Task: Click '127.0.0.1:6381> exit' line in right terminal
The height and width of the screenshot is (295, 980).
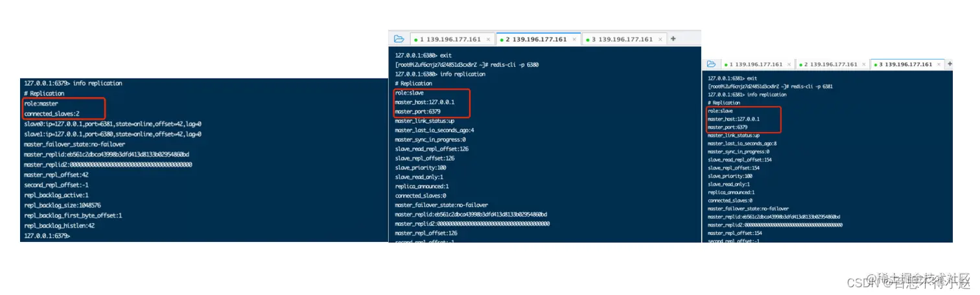Action: click(732, 78)
